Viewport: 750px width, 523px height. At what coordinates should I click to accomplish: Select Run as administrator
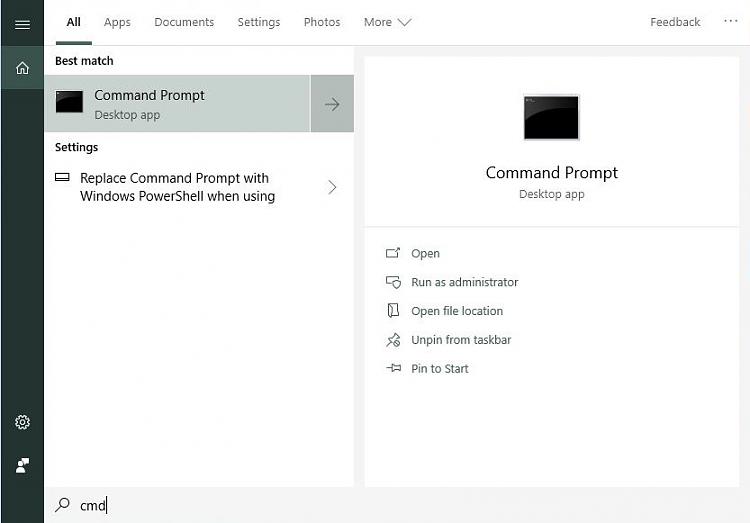point(464,282)
